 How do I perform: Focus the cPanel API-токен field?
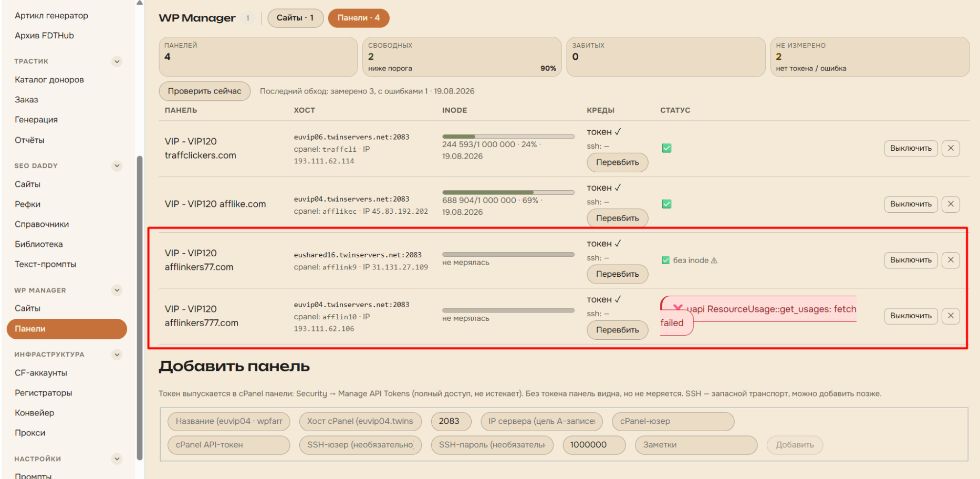(x=228, y=445)
